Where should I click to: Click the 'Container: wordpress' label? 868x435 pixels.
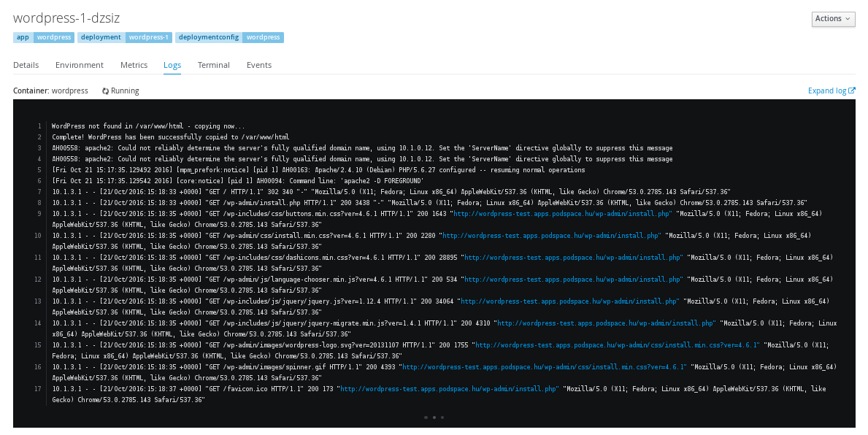click(x=50, y=91)
